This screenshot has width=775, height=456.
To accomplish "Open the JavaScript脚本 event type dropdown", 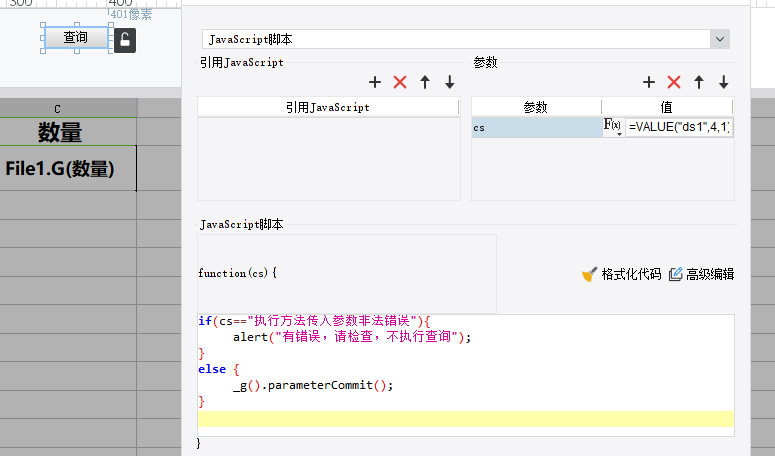I will (x=720, y=39).
